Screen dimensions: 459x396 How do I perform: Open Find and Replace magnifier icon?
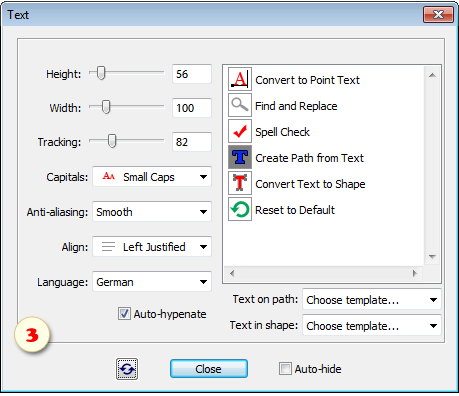pos(240,105)
